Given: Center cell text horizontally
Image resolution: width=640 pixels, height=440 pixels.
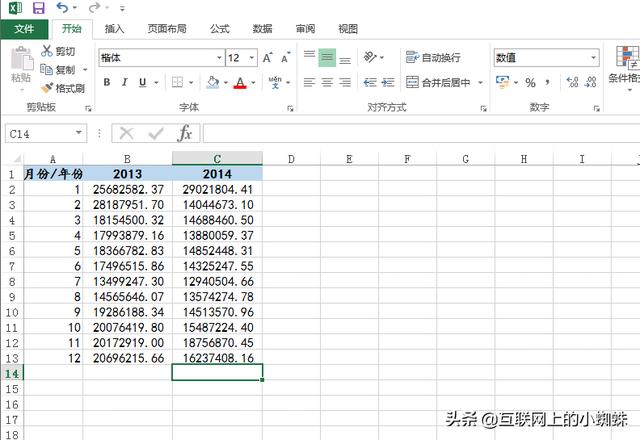Looking at the screenshot, I should 327,82.
